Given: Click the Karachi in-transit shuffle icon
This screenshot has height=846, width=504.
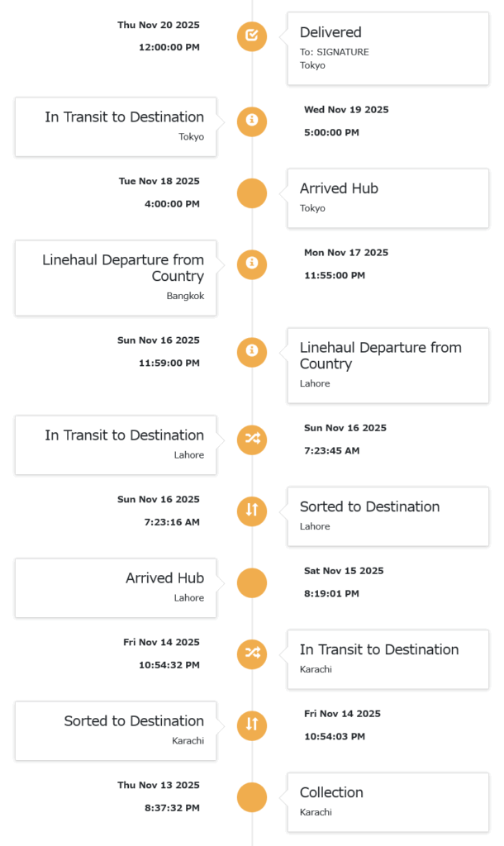Looking at the screenshot, I should 252,654.
